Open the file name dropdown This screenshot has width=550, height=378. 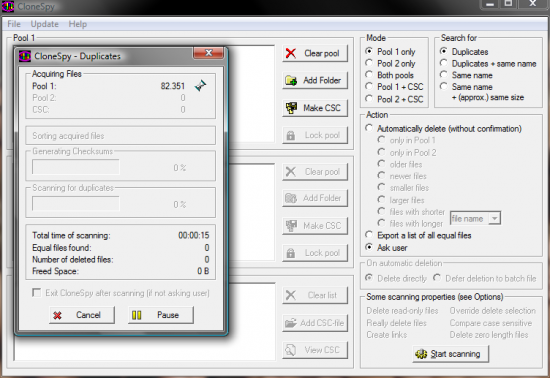pos(495,218)
